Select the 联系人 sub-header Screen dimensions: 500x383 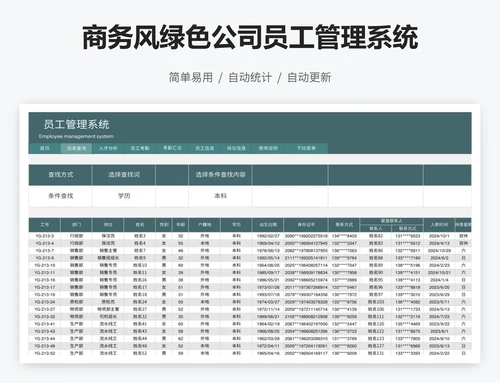tap(376, 228)
